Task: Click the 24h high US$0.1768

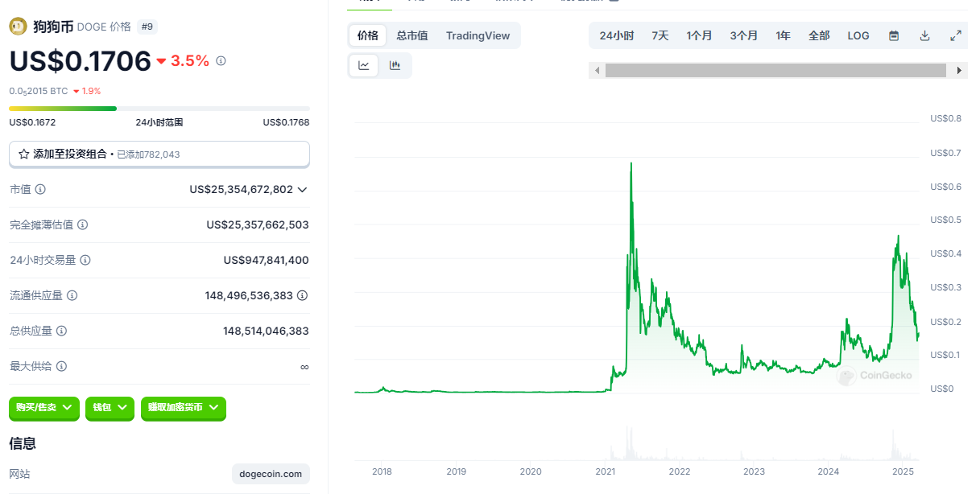Action: [287, 122]
